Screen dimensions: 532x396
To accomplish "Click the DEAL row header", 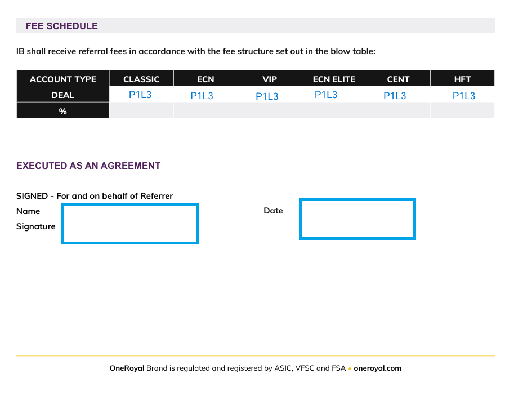I will click(x=62, y=95).
